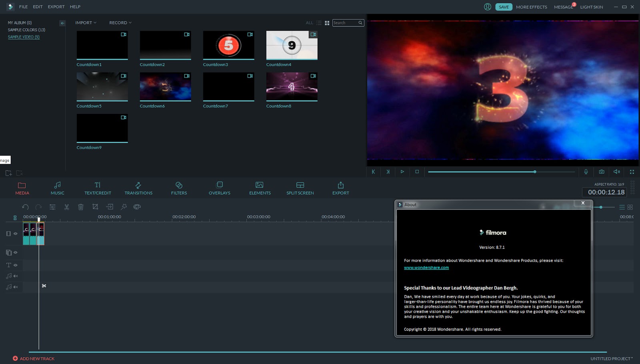Click the delete folder icon
This screenshot has width=640, height=364.
pyautogui.click(x=19, y=173)
